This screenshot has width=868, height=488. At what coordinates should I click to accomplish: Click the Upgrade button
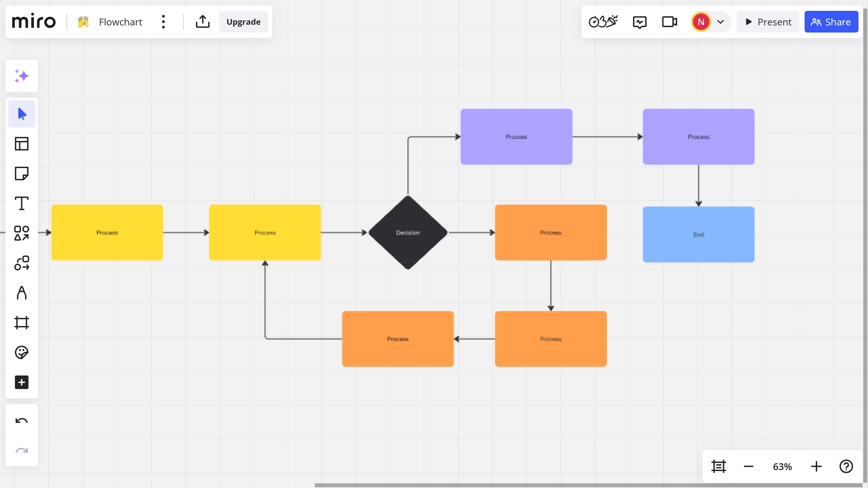tap(243, 22)
